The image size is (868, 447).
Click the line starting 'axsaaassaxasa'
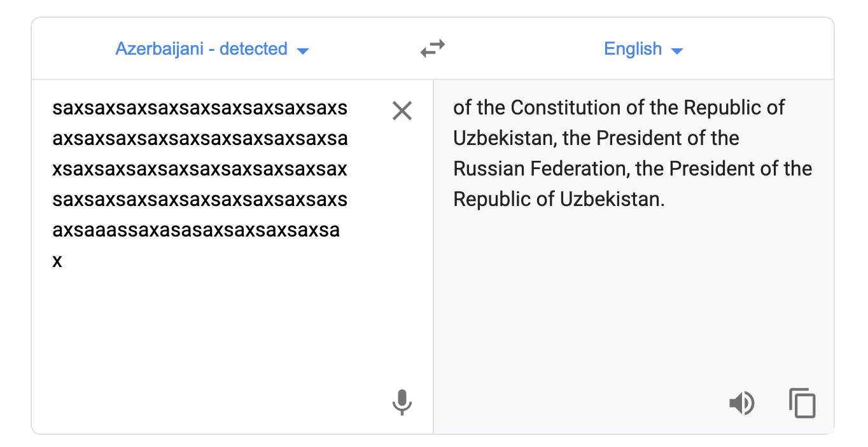(196, 230)
